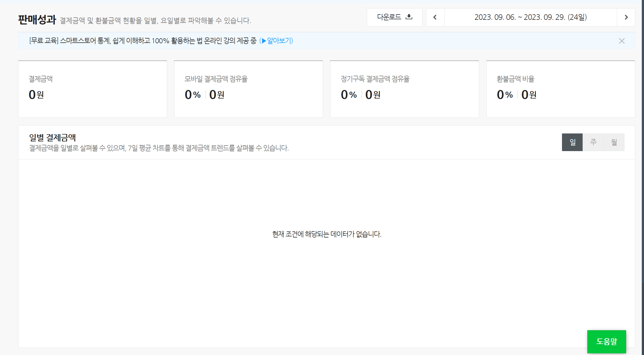Click the 모바일 결제금액 점유율 card
The width and height of the screenshot is (644, 355).
point(248,89)
